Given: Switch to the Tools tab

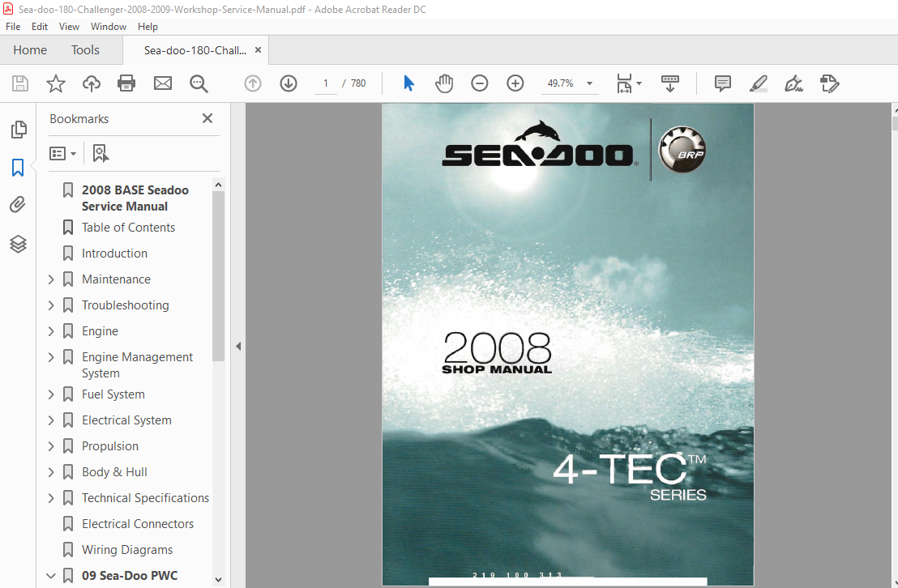Looking at the screenshot, I should click(x=85, y=50).
